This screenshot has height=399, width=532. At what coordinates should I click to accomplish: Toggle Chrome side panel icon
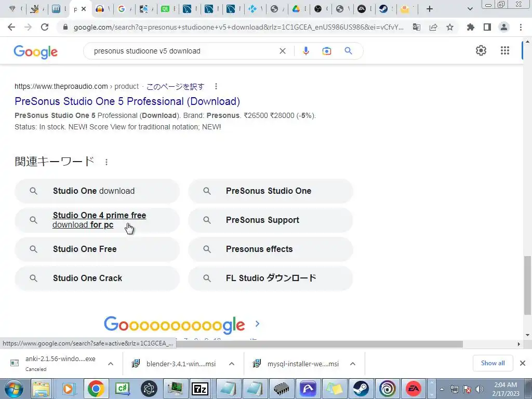487,27
